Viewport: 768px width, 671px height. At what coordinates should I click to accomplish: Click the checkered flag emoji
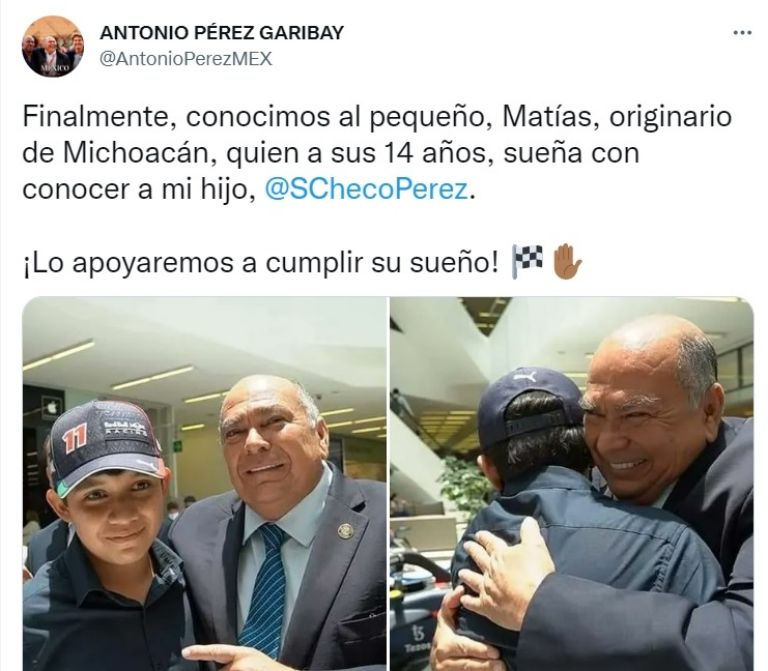tap(527, 261)
